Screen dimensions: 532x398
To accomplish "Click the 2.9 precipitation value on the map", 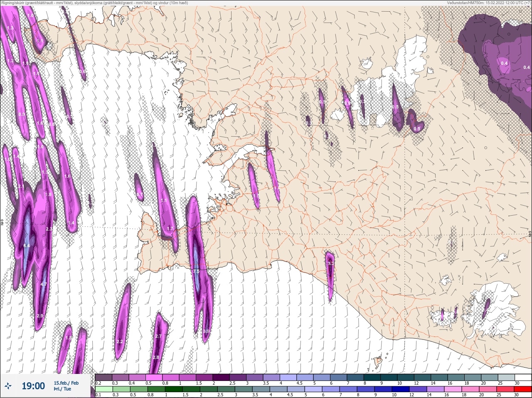I will 40,316.
